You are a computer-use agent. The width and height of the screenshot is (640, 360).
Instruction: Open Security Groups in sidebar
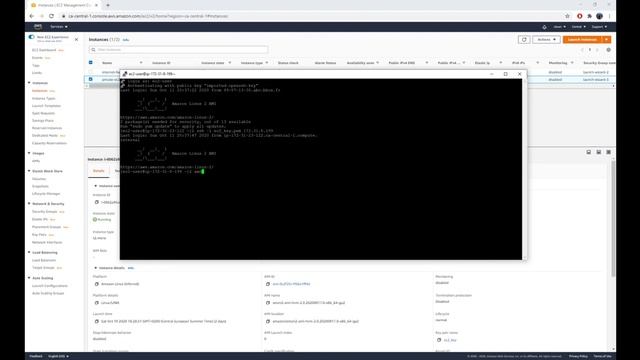[45, 211]
